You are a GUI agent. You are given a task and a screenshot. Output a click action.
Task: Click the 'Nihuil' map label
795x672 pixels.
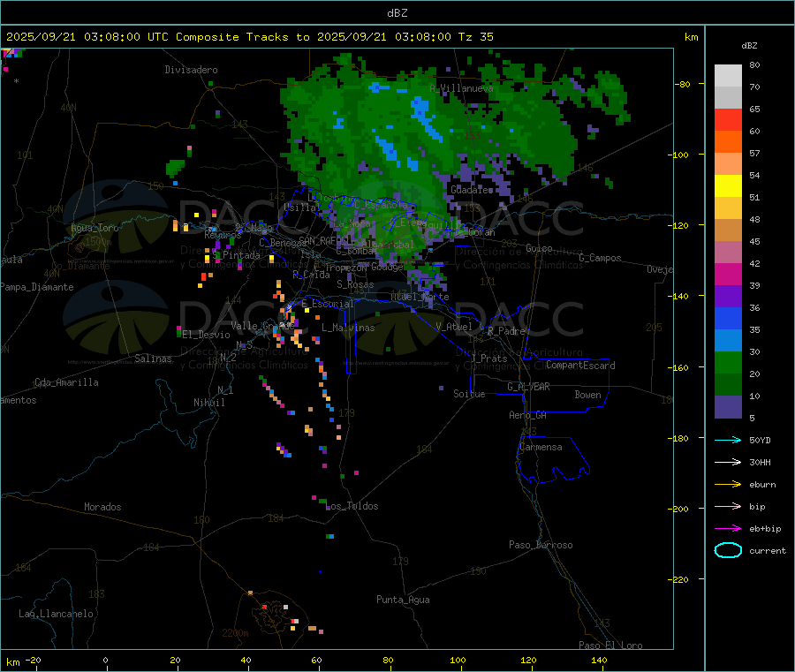tap(208, 403)
